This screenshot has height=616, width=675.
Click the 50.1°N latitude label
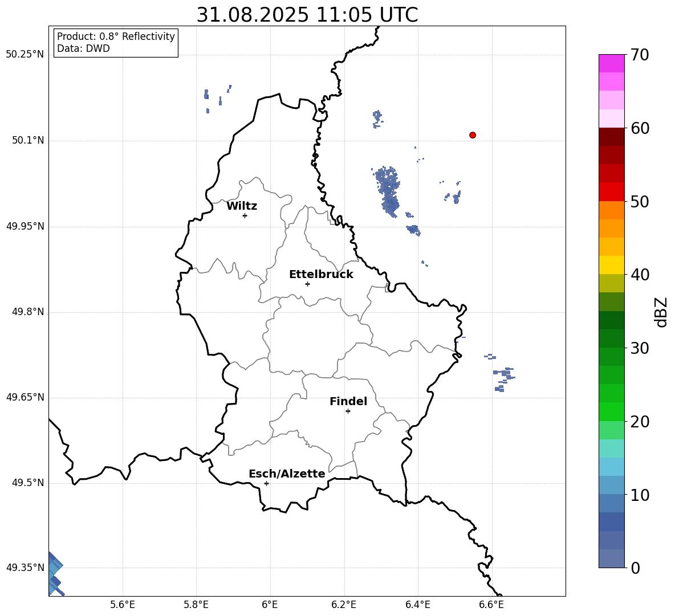coord(29,141)
